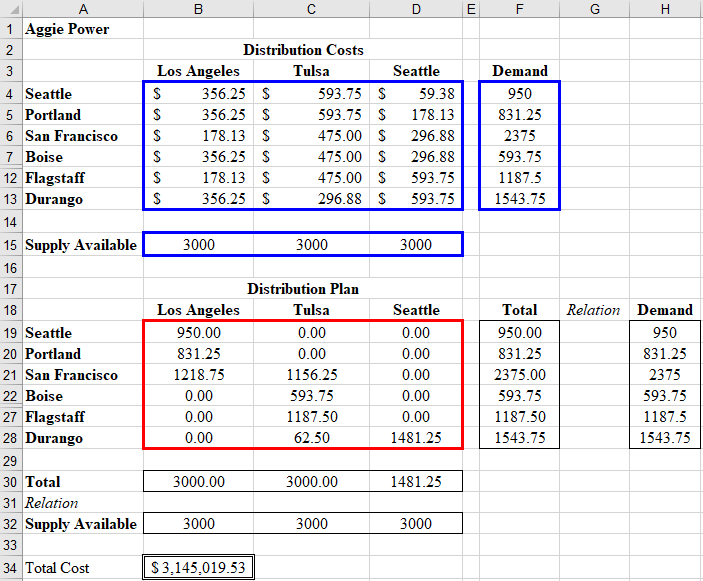Viewport: 703px width, 581px height.
Task: Select Flagstaff's Tulsa plan 1187.50
Action: pos(311,417)
